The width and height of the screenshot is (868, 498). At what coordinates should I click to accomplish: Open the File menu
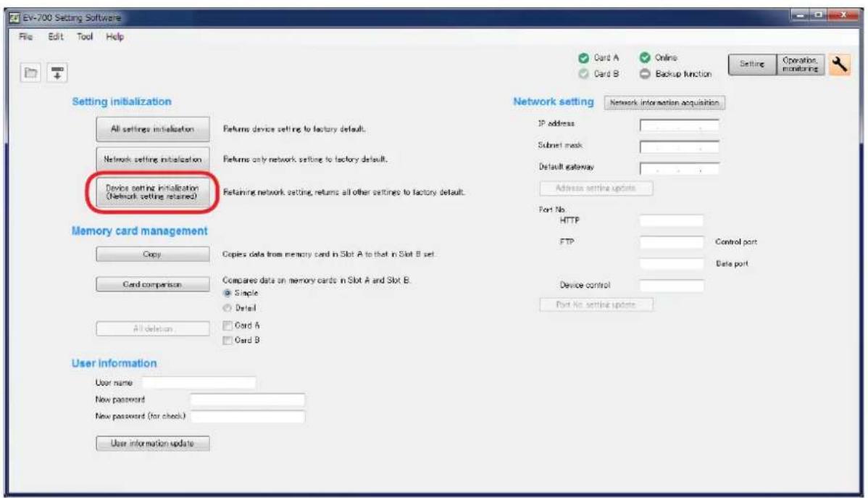(x=25, y=36)
